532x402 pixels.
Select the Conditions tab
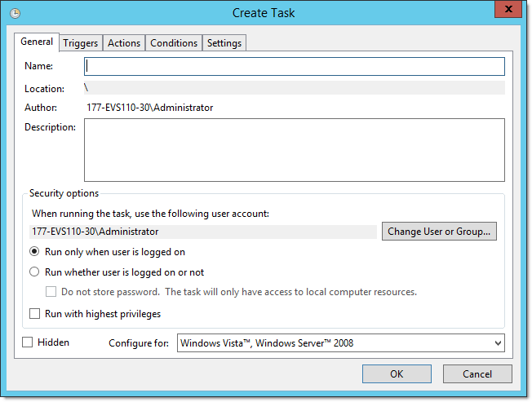tap(174, 43)
